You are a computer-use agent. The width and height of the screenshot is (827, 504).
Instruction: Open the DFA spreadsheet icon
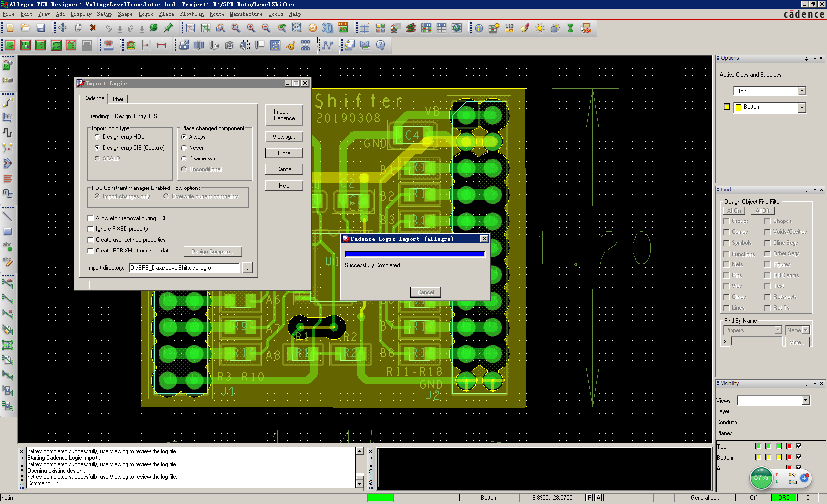point(442,28)
